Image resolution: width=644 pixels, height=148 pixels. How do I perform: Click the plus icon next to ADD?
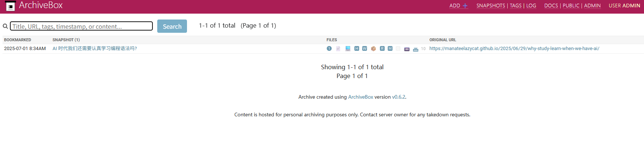465,6
